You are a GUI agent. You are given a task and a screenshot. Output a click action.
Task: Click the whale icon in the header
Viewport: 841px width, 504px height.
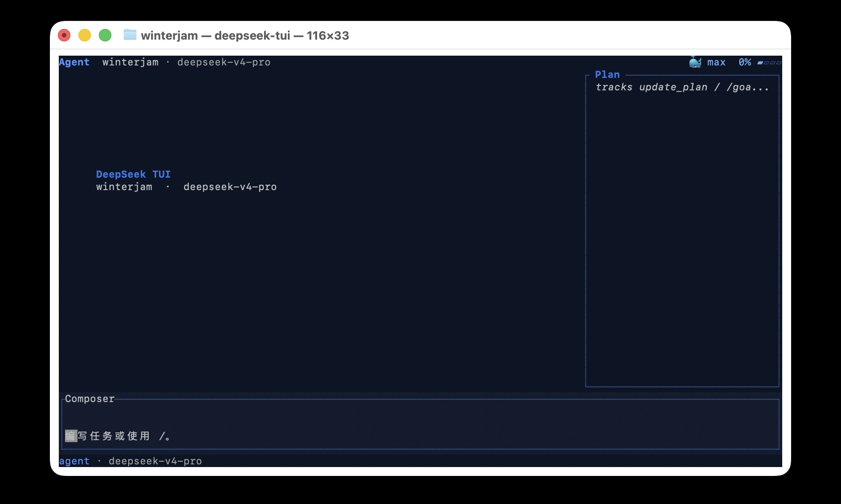coord(695,62)
